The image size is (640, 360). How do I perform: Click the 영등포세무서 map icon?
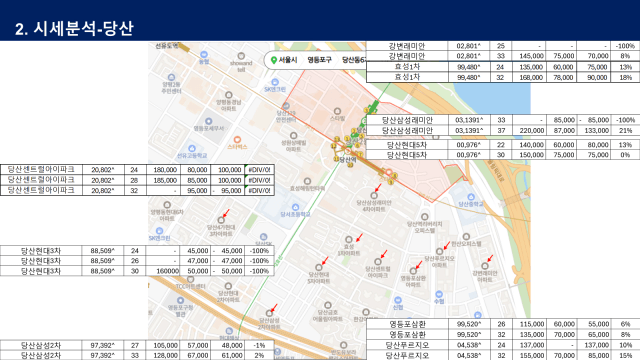point(209,121)
